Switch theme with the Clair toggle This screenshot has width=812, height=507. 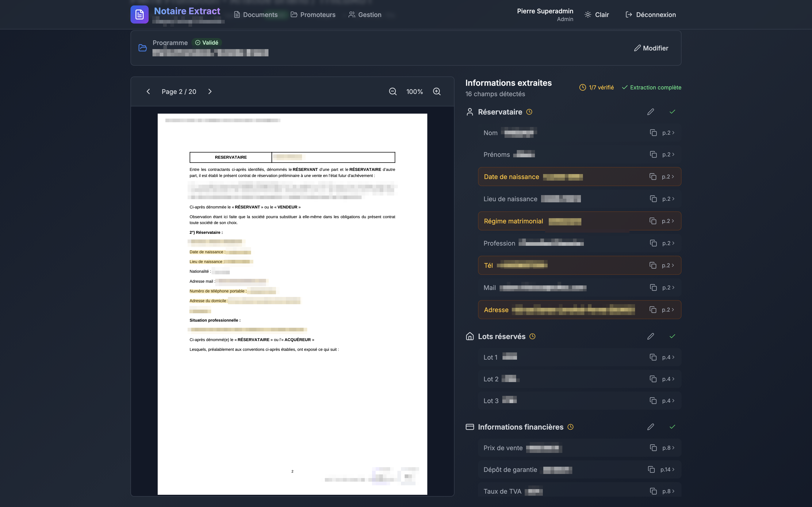tap(597, 15)
